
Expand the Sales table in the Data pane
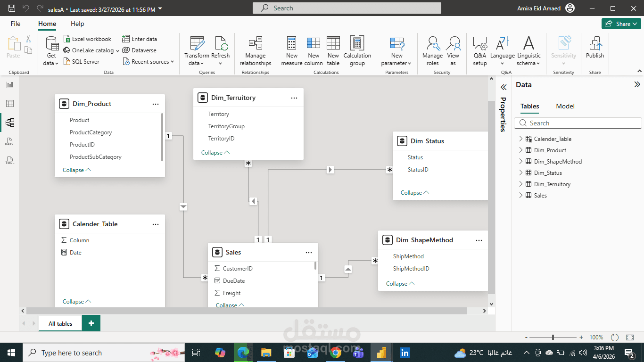pos(520,195)
